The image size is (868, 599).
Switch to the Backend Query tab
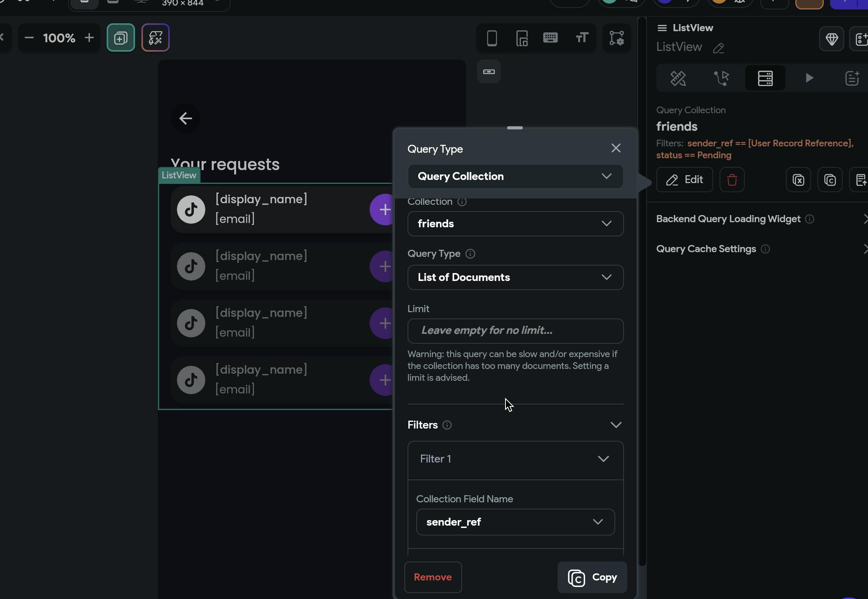click(x=765, y=78)
